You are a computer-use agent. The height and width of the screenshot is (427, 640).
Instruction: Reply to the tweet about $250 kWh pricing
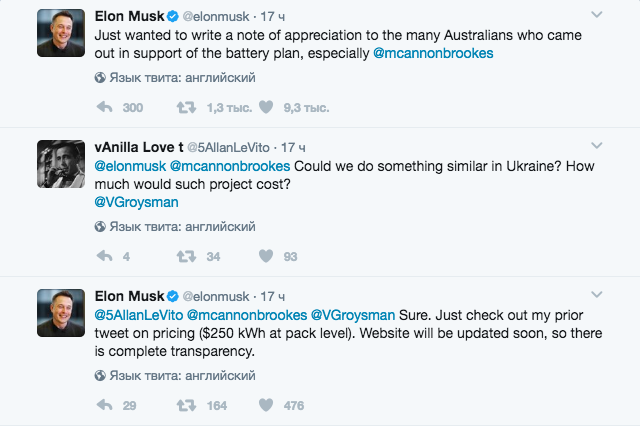coord(104,405)
